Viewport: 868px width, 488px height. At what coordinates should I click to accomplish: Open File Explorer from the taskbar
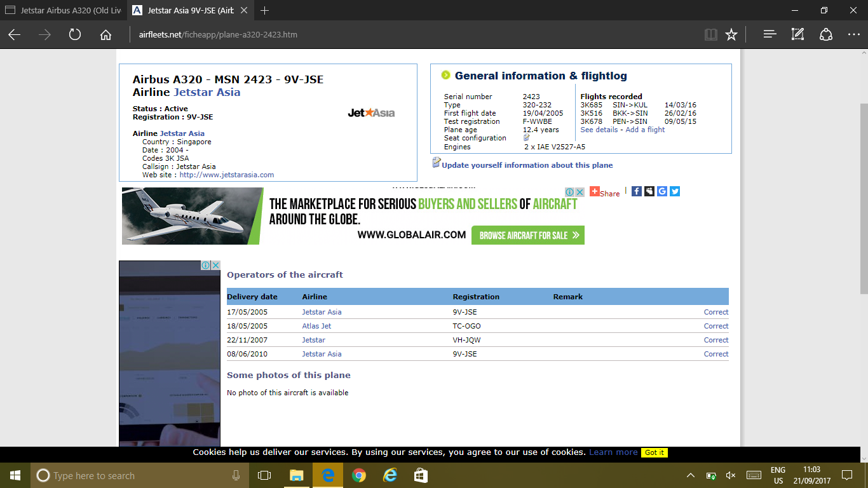pyautogui.click(x=296, y=475)
